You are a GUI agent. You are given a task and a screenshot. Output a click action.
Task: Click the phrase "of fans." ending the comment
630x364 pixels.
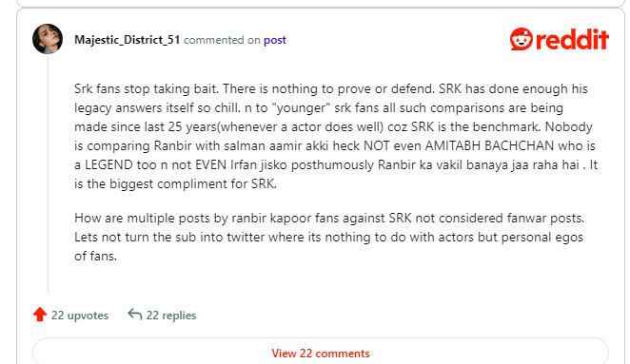pyautogui.click(x=95, y=256)
